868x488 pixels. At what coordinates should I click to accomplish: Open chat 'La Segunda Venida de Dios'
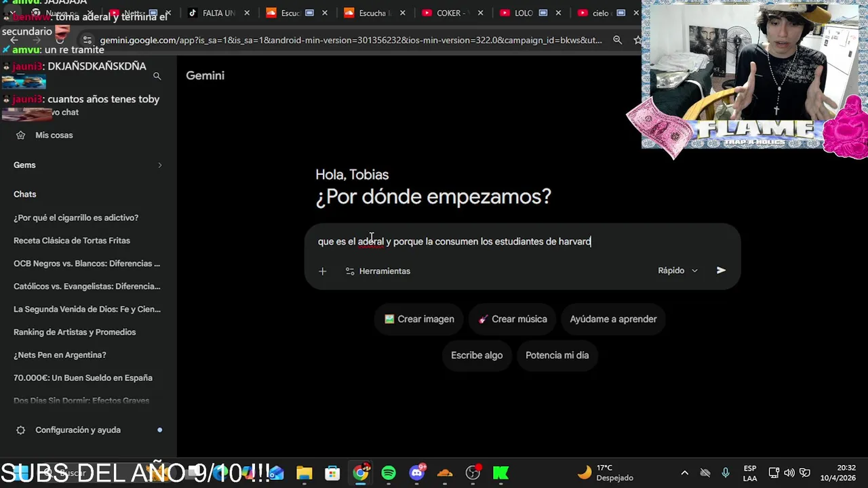click(85, 309)
